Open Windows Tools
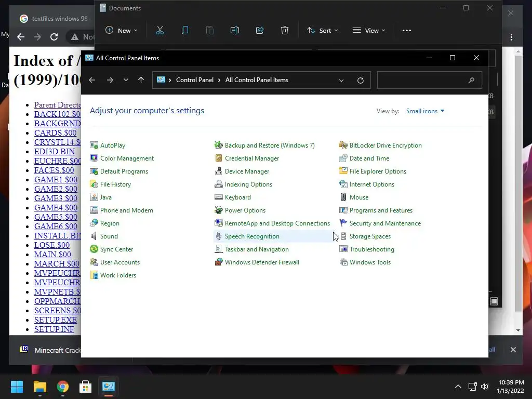The width and height of the screenshot is (532, 399). pyautogui.click(x=365, y=262)
